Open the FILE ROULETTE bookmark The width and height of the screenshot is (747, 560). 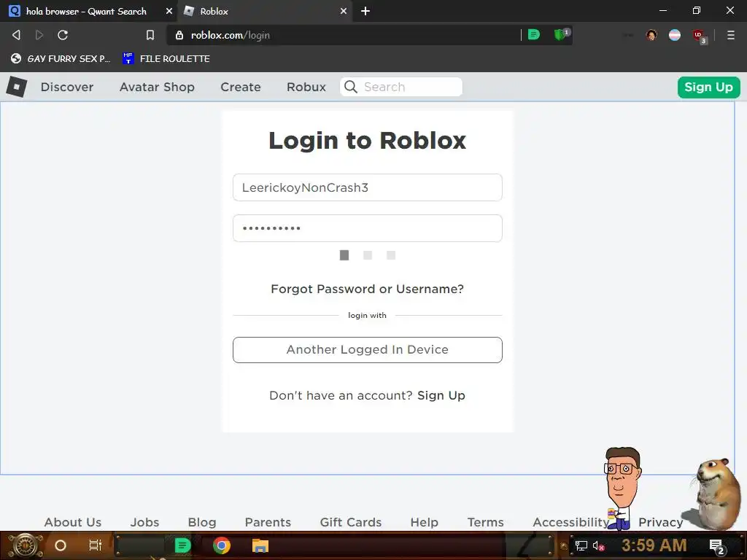click(x=166, y=58)
